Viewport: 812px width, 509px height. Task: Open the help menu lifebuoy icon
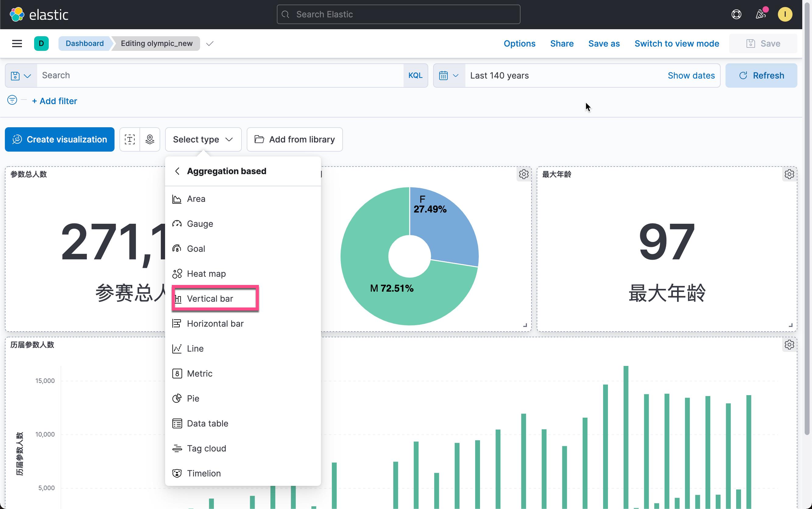click(x=736, y=15)
